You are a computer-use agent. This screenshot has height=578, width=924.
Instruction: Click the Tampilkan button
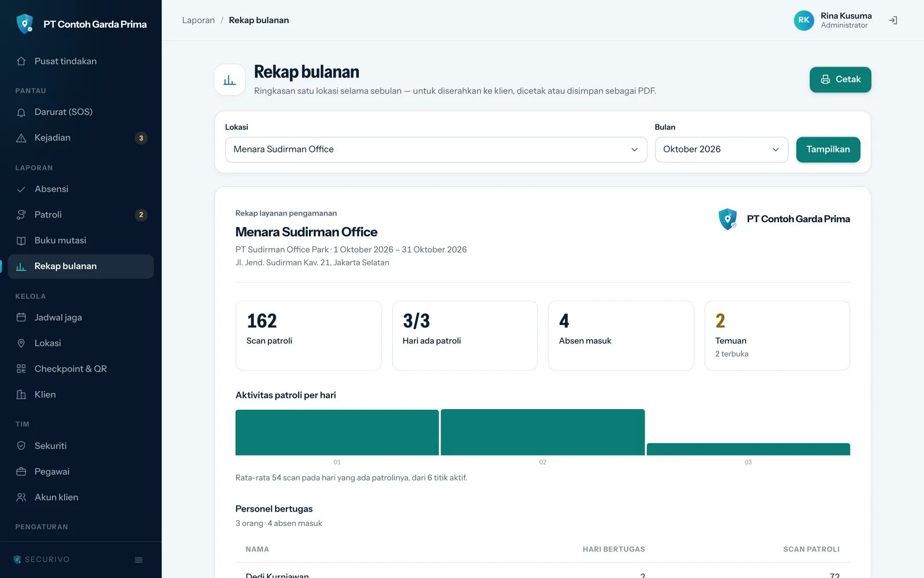tap(828, 150)
